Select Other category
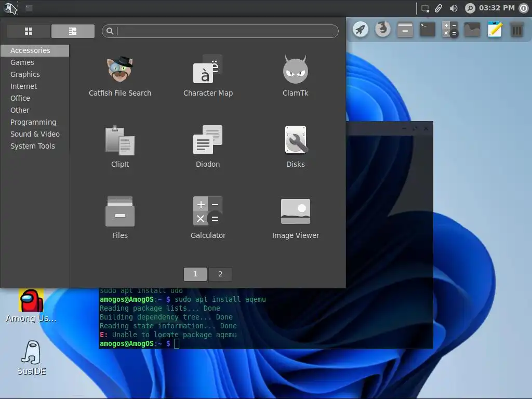Image resolution: width=532 pixels, height=399 pixels. (x=35, y=110)
